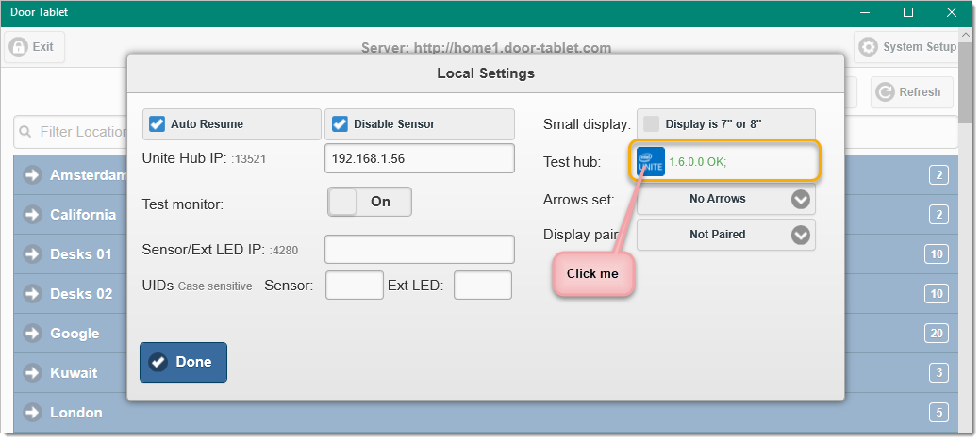980x441 pixels.
Task: Click the arrow icon beside Kuwait
Action: [32, 373]
